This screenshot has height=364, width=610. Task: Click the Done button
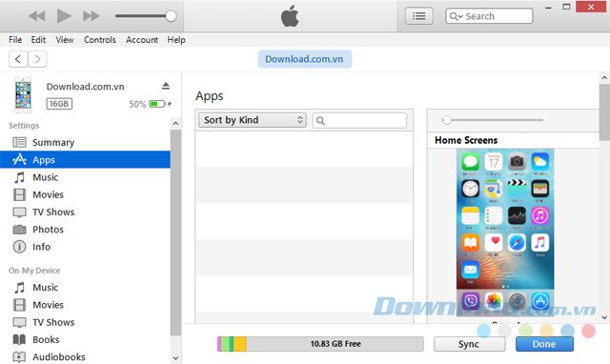(x=544, y=344)
